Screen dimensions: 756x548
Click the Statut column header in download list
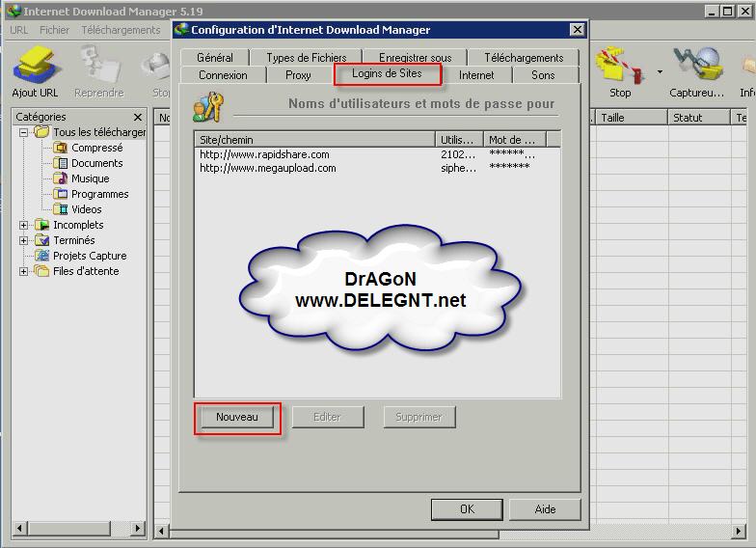click(698, 118)
